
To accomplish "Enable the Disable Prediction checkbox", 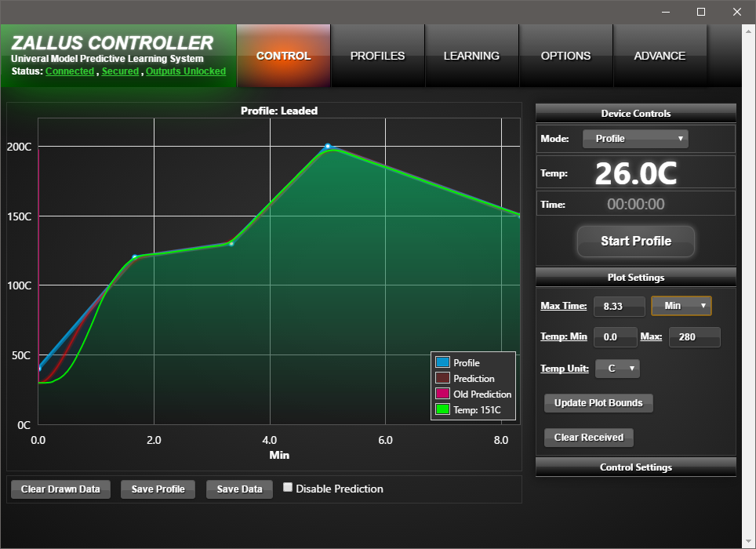I will click(x=288, y=488).
